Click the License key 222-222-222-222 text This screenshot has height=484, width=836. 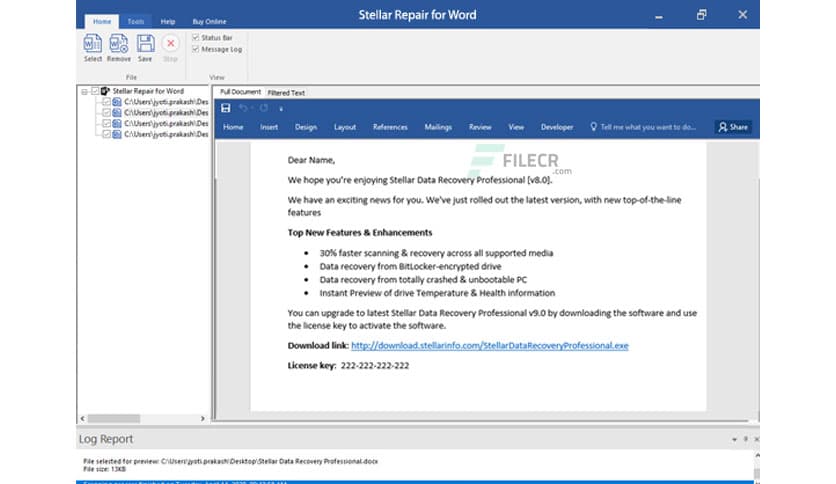[348, 366]
